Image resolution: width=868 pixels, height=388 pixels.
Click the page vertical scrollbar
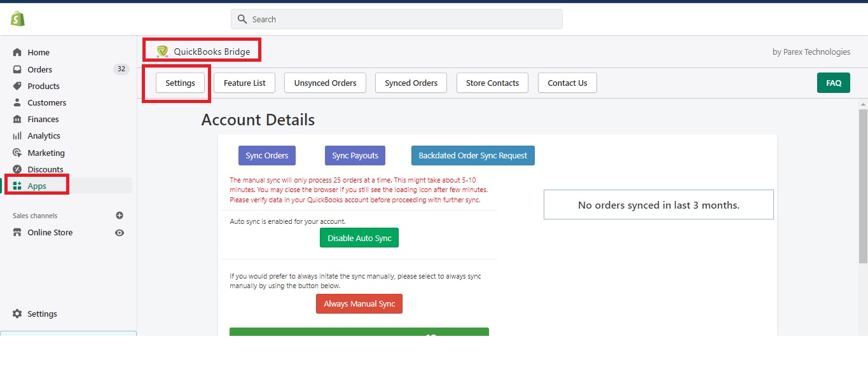863,186
